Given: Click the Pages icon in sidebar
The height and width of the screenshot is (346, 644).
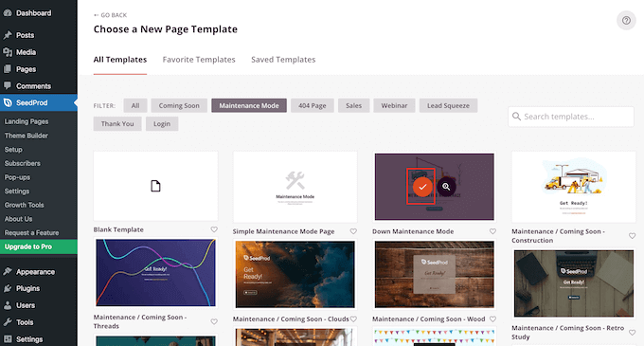Looking at the screenshot, I should pyautogui.click(x=8, y=69).
